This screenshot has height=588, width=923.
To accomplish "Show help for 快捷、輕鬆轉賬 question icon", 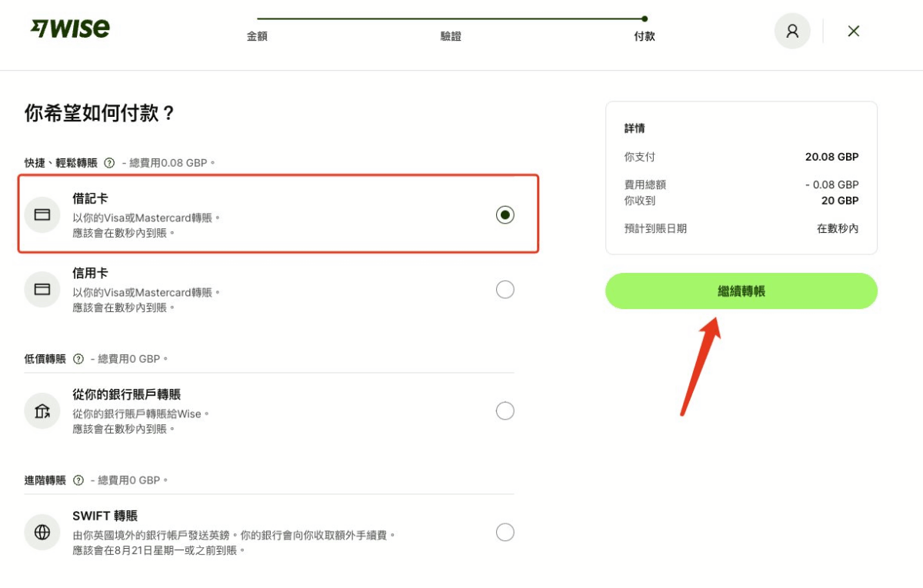I will tap(109, 163).
